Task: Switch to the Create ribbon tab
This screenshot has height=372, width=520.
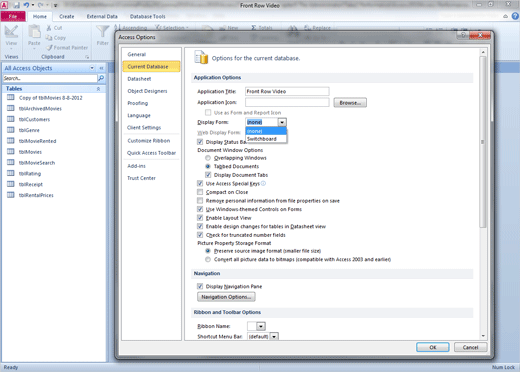Action: [67, 16]
